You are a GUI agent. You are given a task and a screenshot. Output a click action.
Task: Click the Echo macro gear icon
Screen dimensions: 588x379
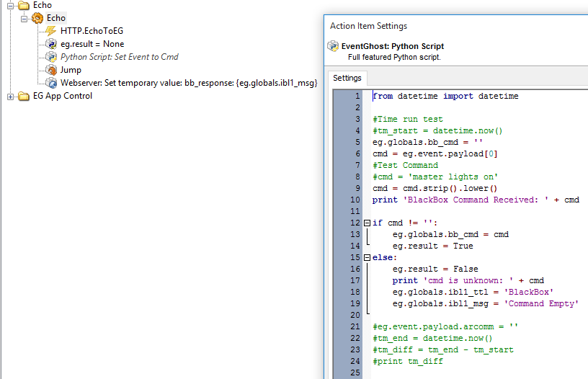pyautogui.click(x=37, y=18)
